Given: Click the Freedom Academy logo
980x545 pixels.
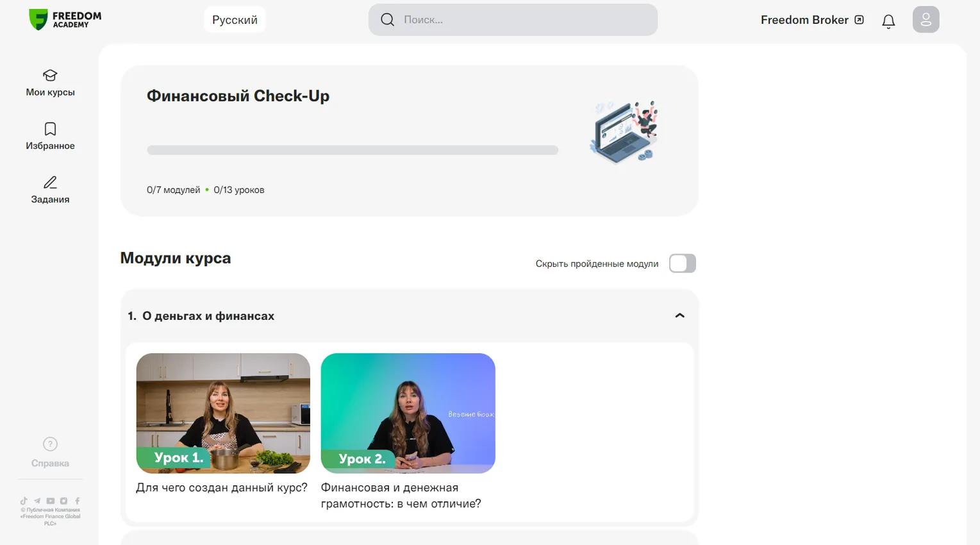Looking at the screenshot, I should pos(65,20).
